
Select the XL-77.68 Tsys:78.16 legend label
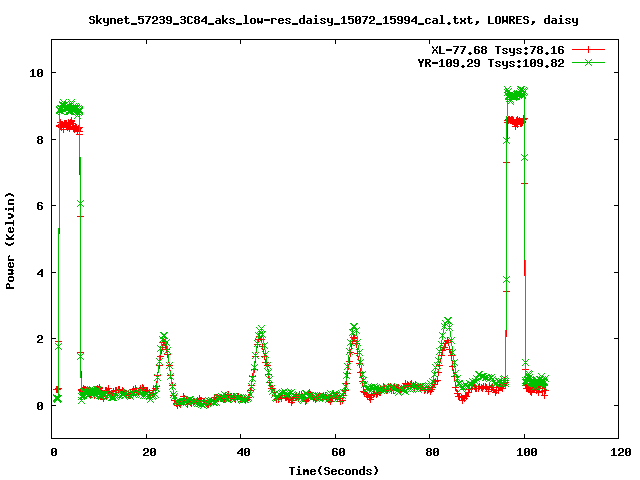pyautogui.click(x=498, y=50)
